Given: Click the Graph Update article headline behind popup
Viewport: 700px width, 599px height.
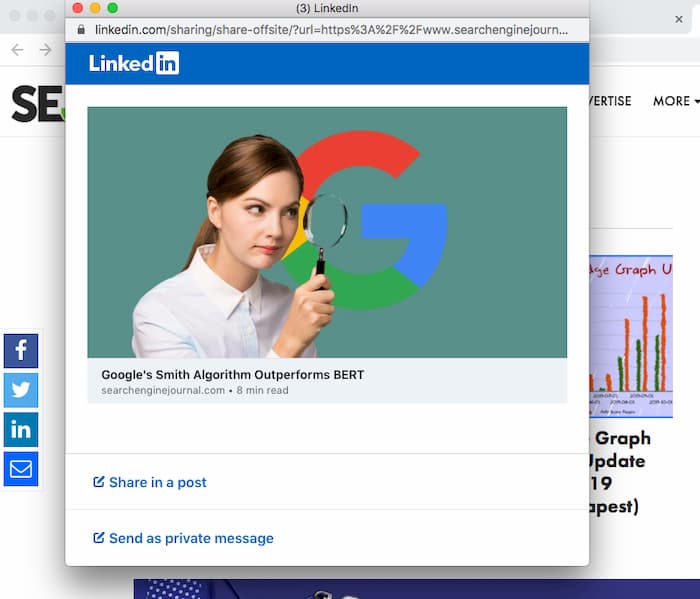Looking at the screenshot, I should (621, 472).
